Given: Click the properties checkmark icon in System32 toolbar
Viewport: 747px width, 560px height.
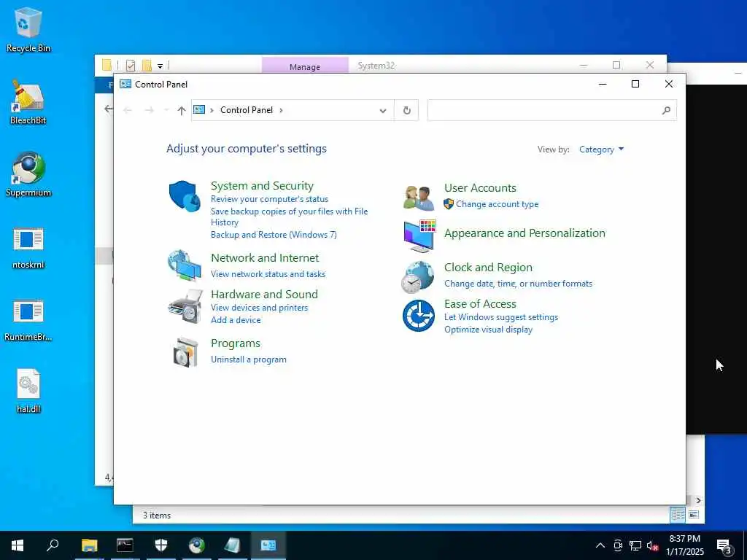Looking at the screenshot, I should coord(130,65).
